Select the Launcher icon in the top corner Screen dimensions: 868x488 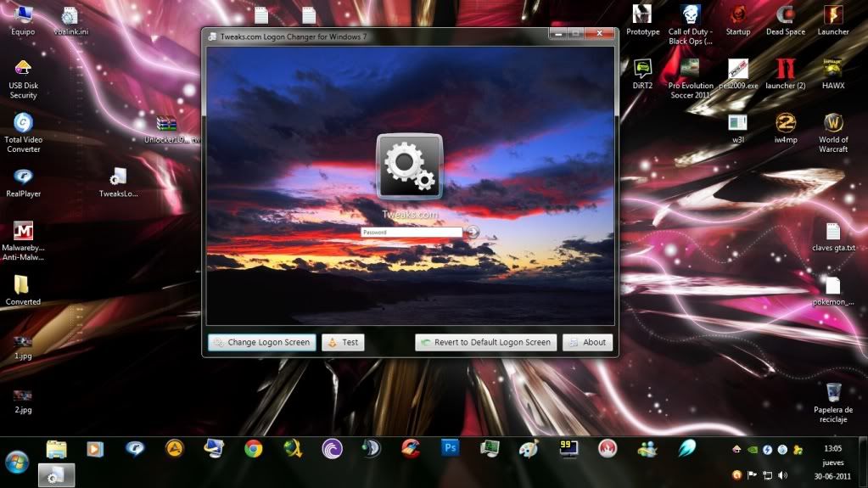[x=833, y=20]
